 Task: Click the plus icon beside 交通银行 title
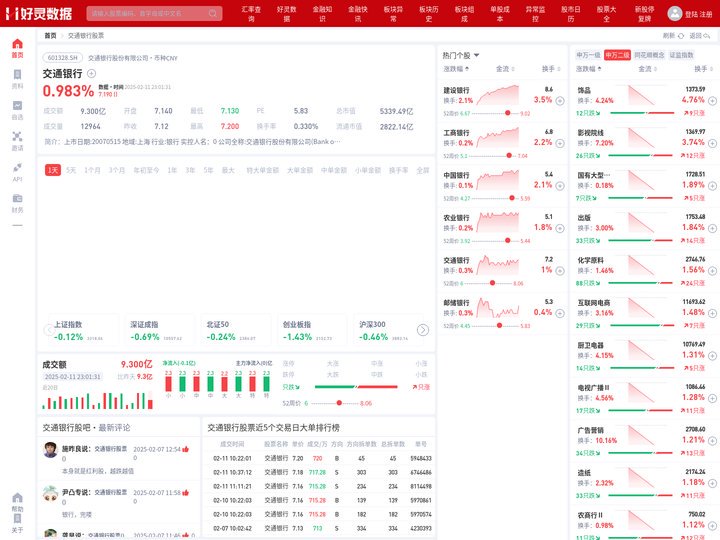91,73
